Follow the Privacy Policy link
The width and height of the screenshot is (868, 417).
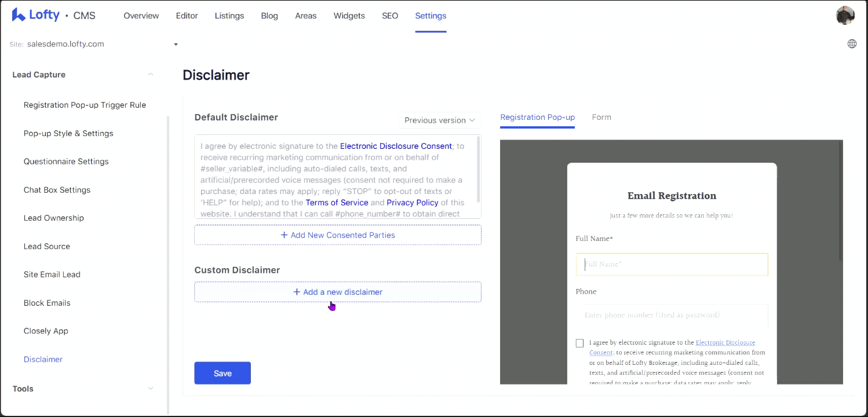click(412, 203)
